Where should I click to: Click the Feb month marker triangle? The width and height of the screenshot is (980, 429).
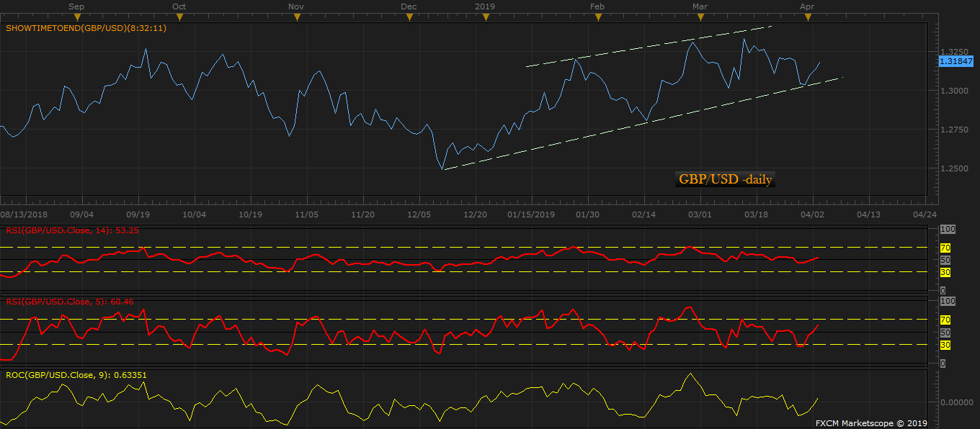597,18
